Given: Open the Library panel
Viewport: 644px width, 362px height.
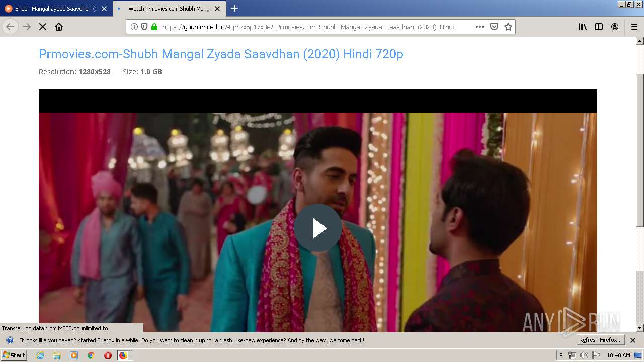Looking at the screenshot, I should [x=583, y=27].
